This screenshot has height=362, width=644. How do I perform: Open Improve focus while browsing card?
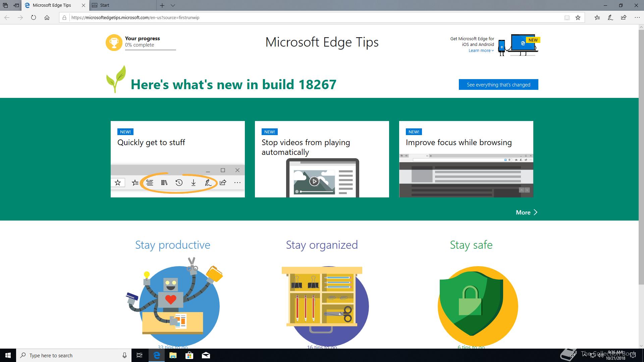click(x=466, y=159)
